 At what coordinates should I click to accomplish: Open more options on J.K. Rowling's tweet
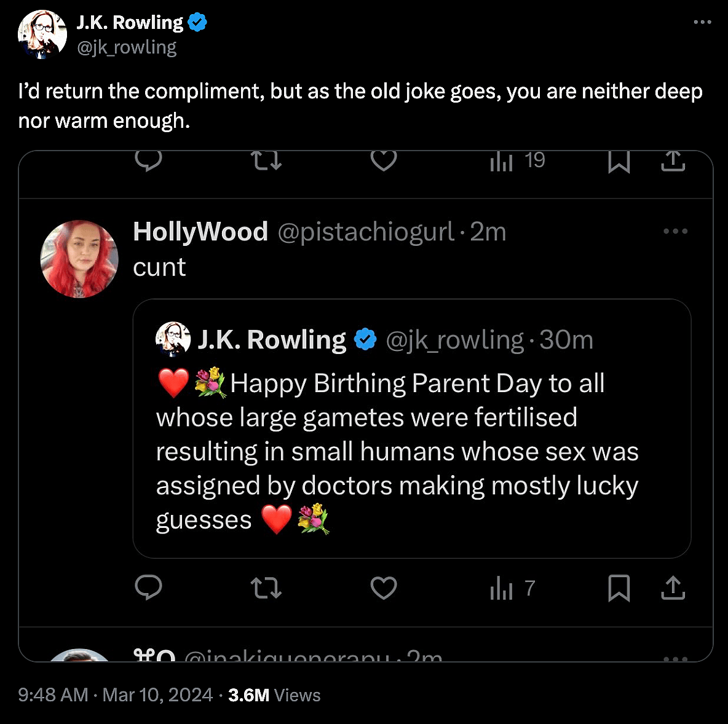tap(702, 22)
